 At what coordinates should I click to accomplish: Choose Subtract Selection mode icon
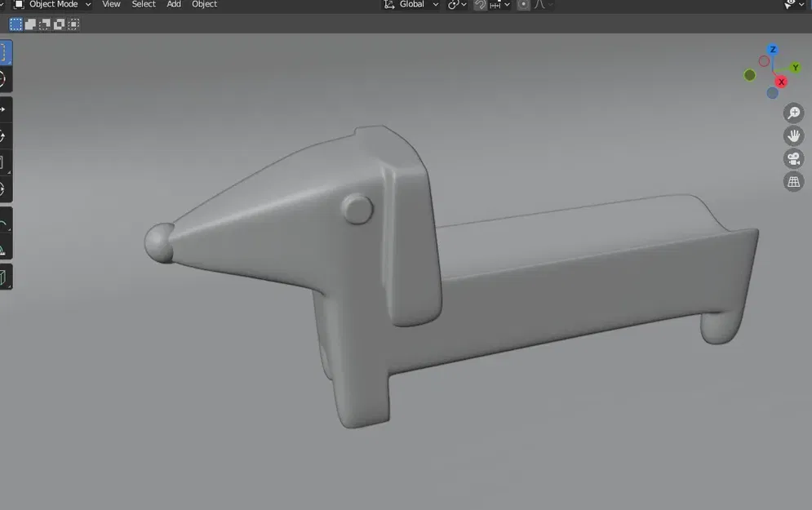pyautogui.click(x=45, y=24)
